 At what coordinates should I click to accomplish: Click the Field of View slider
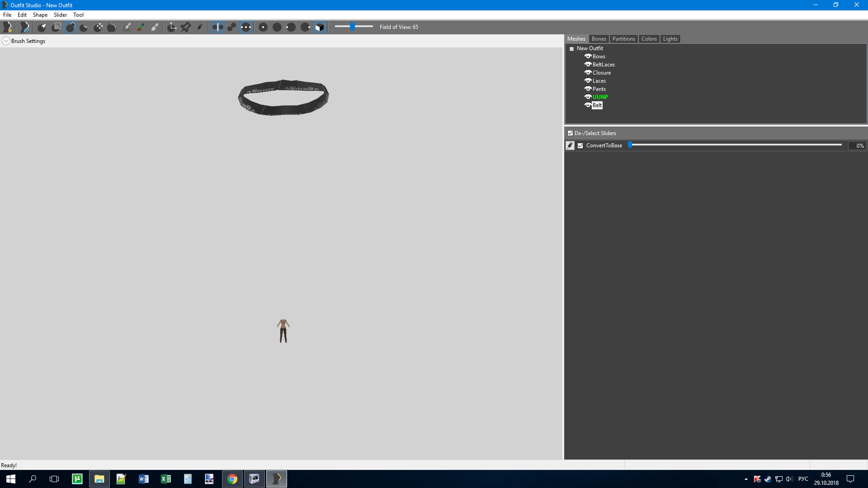(353, 27)
